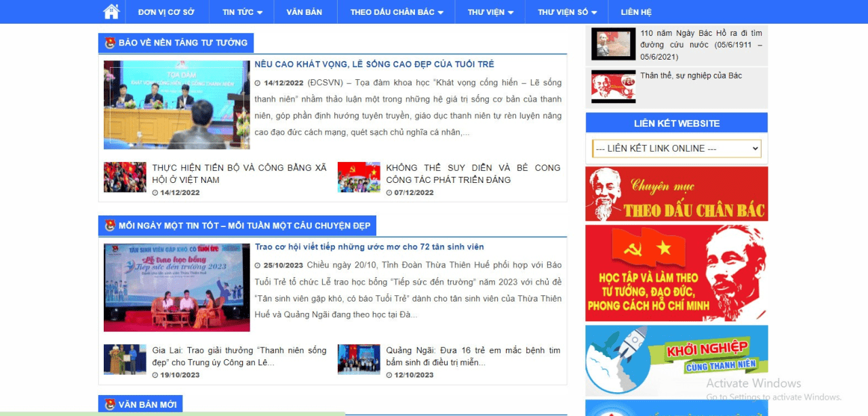Screen dimensions: 868x416
Task: Go to the Văn bản menu item
Action: 304,12
